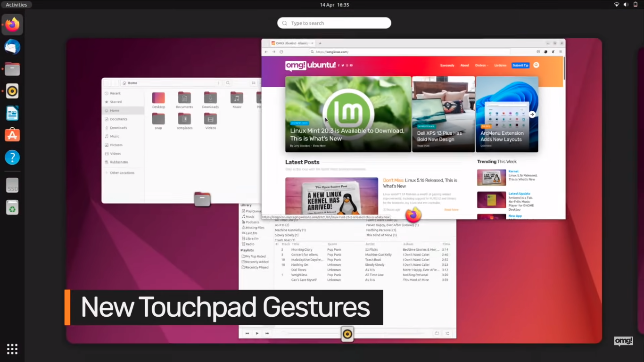Click the Activities button
Image resolution: width=644 pixels, height=362 pixels.
17,5
